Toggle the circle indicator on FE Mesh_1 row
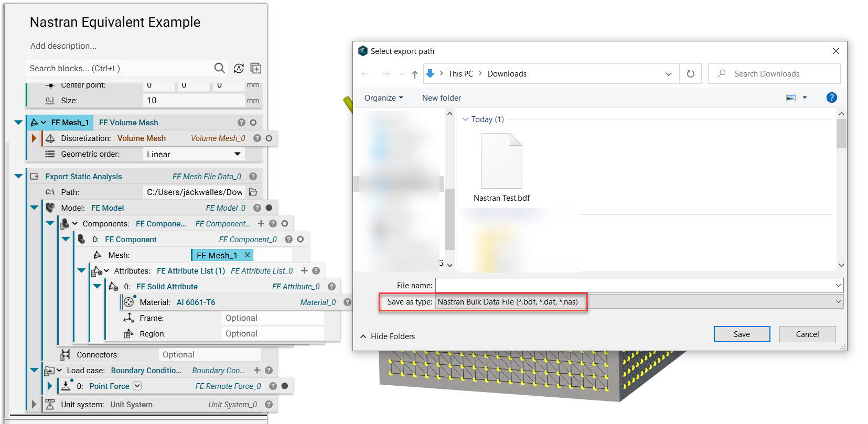Screen dimensions: 868x424 coord(253,123)
